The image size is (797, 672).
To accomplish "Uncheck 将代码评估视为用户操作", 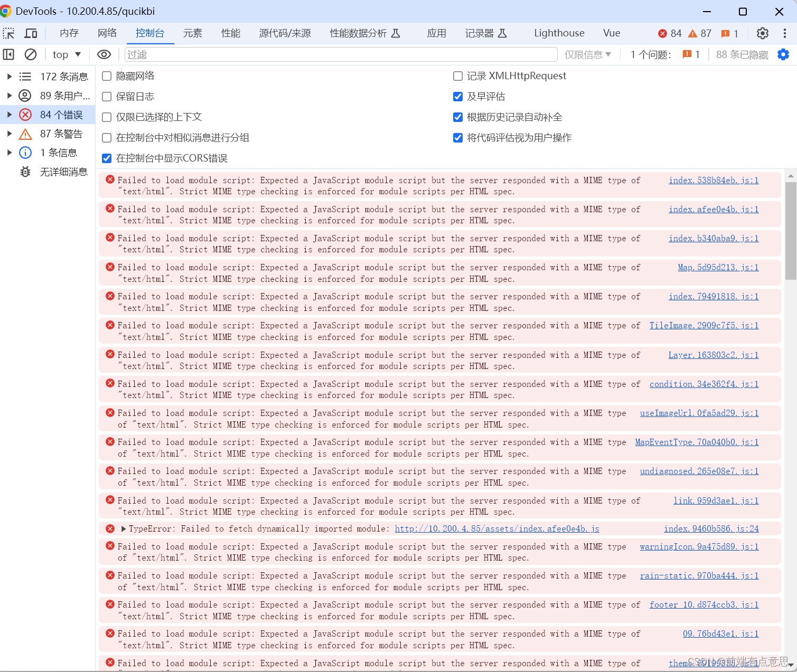I will click(458, 138).
